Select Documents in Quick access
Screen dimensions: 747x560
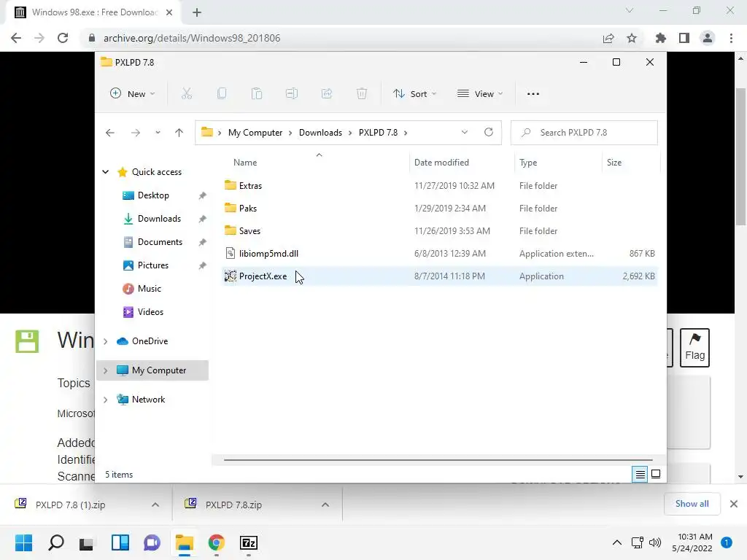160,242
